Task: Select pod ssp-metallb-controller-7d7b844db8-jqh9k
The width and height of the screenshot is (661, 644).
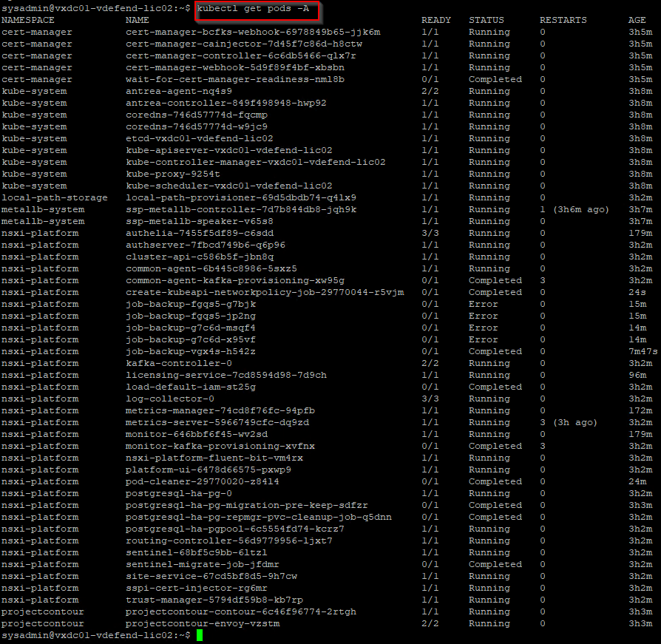Action: [x=241, y=209]
